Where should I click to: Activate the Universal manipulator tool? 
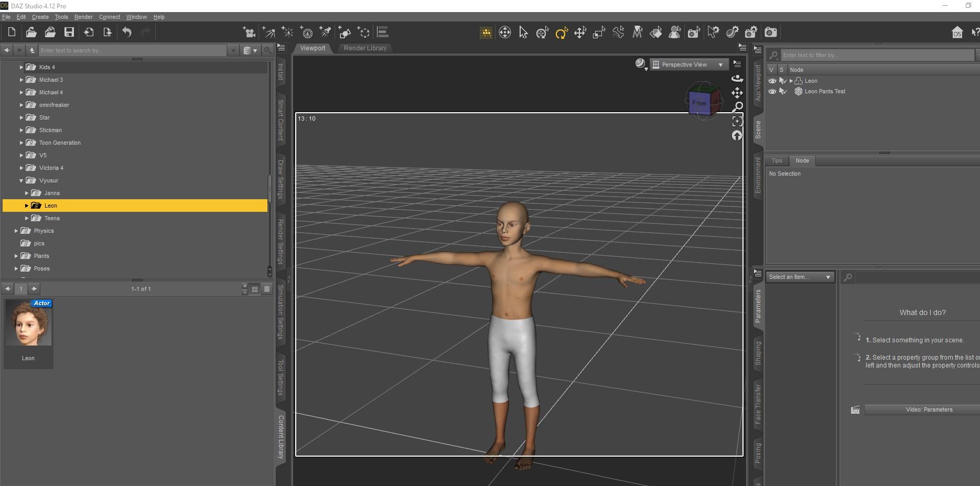pyautogui.click(x=542, y=33)
